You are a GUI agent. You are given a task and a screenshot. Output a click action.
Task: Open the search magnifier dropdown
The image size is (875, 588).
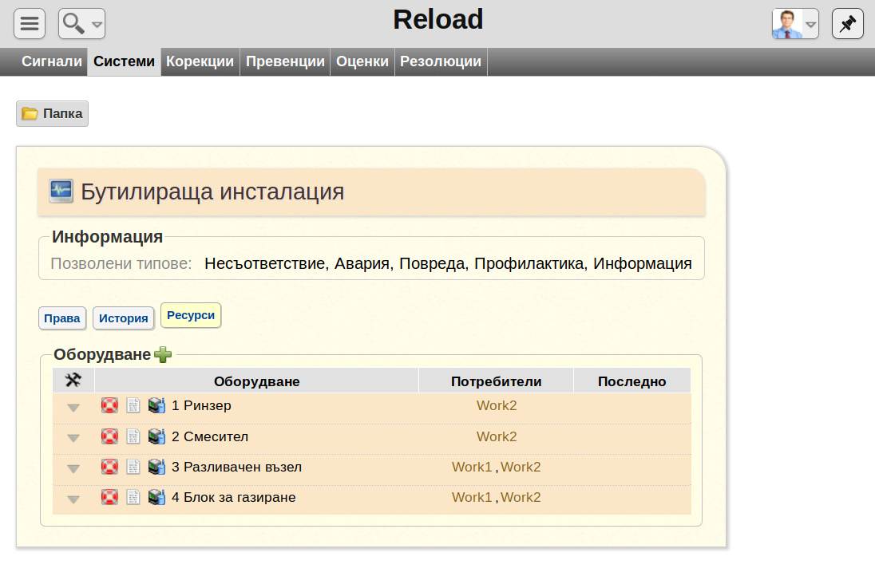(81, 23)
